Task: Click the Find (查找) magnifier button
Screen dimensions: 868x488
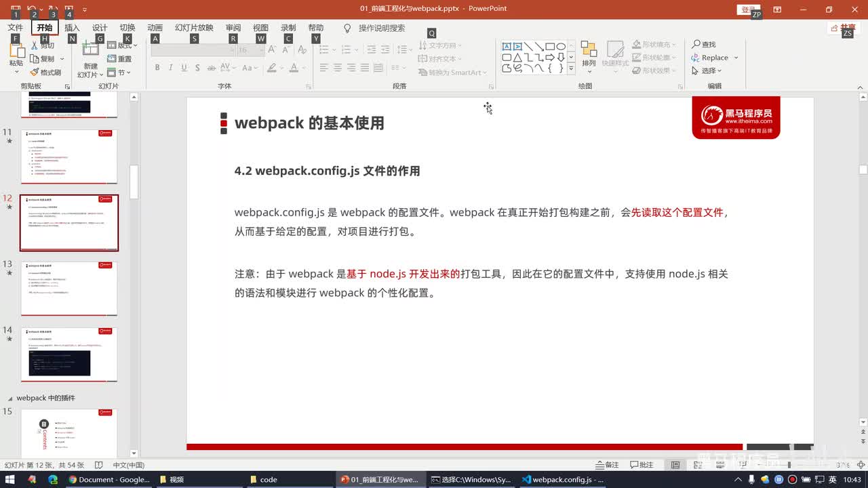Action: [704, 44]
